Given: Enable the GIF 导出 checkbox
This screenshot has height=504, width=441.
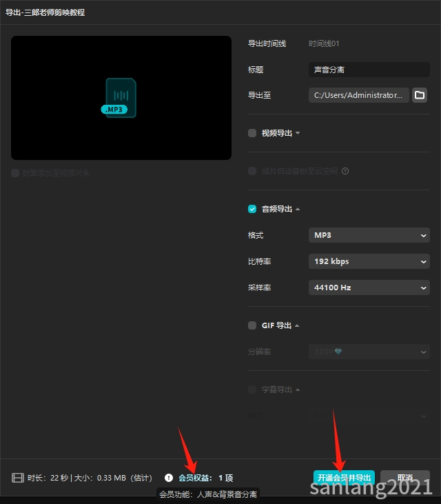Looking at the screenshot, I should 252,325.
